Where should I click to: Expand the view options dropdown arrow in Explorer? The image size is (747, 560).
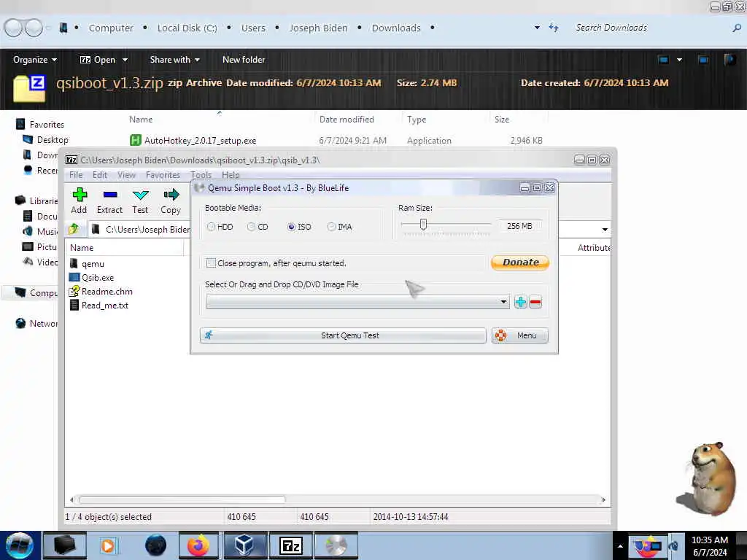(x=679, y=60)
